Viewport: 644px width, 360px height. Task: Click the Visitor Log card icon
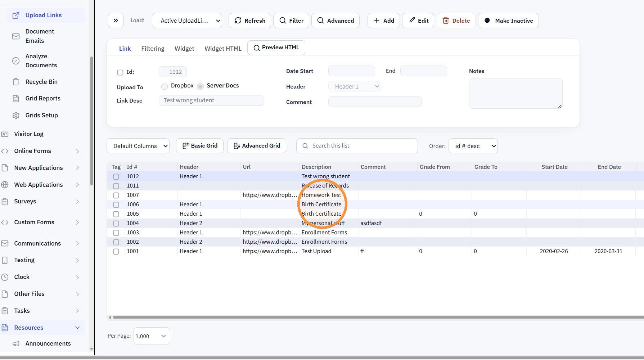pos(5,134)
